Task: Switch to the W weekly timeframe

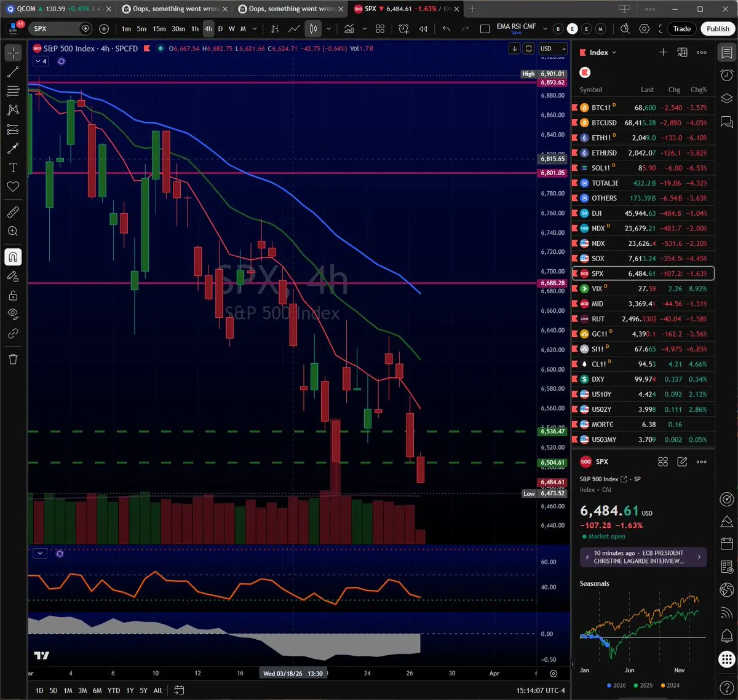Action: click(x=232, y=29)
